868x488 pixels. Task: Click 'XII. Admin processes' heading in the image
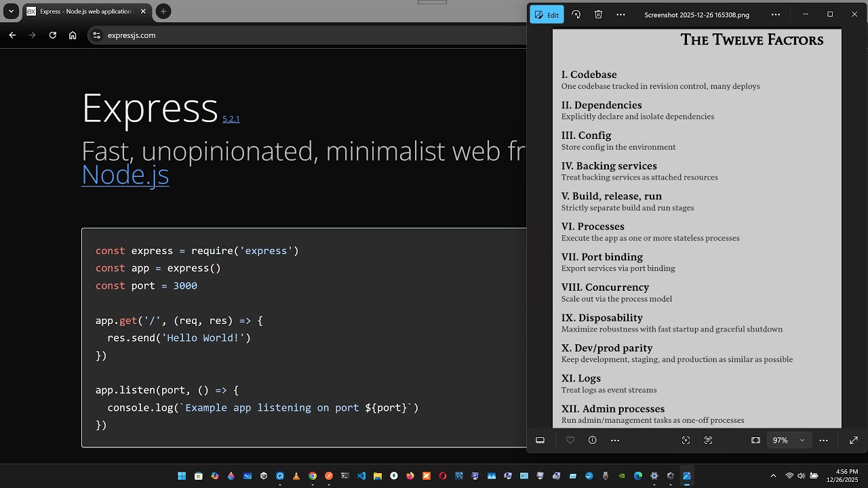613,409
